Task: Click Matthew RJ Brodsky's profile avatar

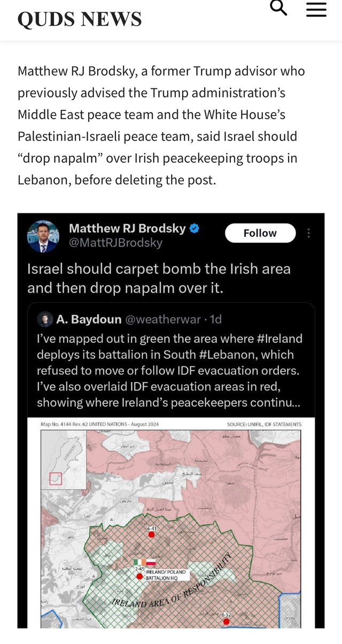Action: [43, 236]
